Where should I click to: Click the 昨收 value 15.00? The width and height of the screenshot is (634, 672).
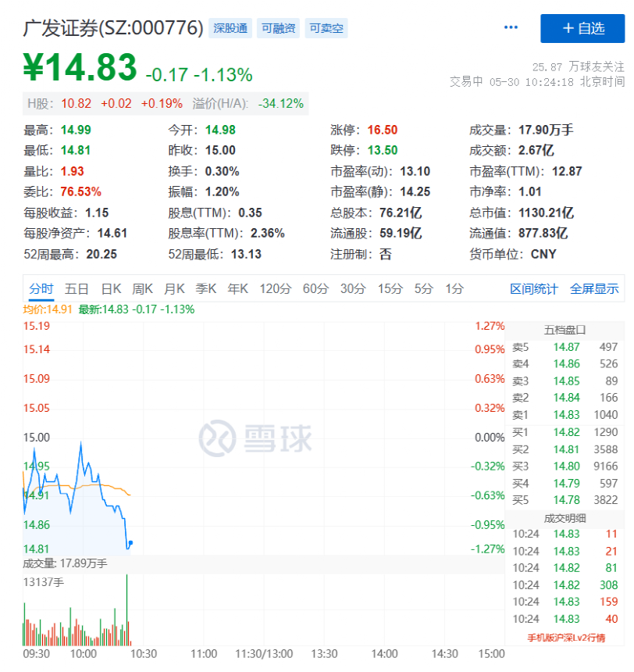tap(220, 151)
